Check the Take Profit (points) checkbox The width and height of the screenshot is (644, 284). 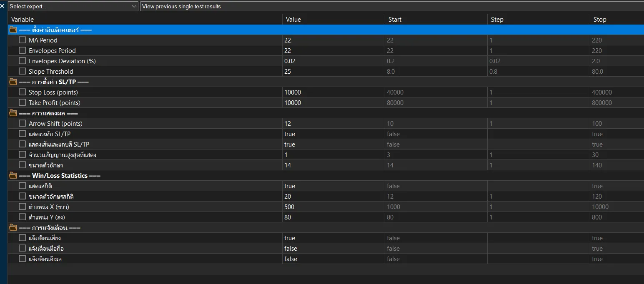pos(23,102)
